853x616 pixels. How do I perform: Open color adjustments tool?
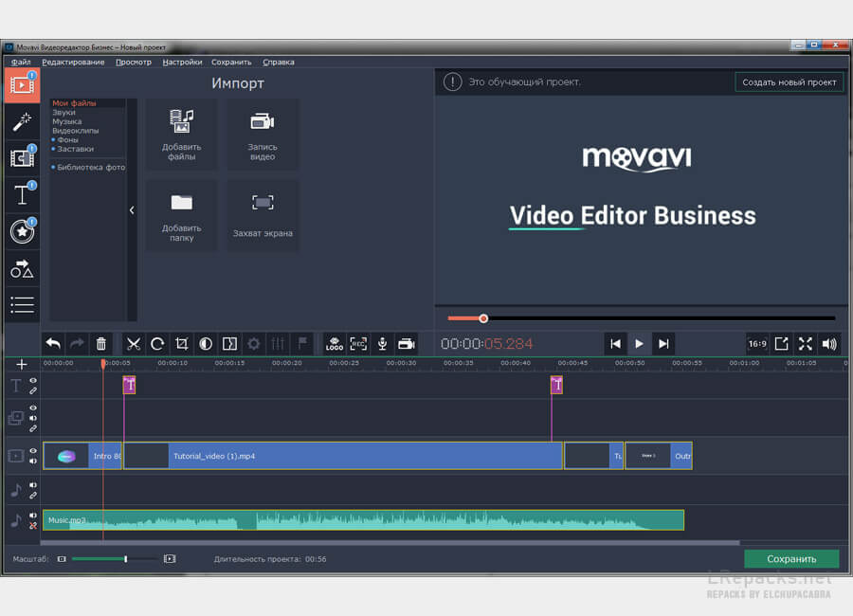click(206, 343)
